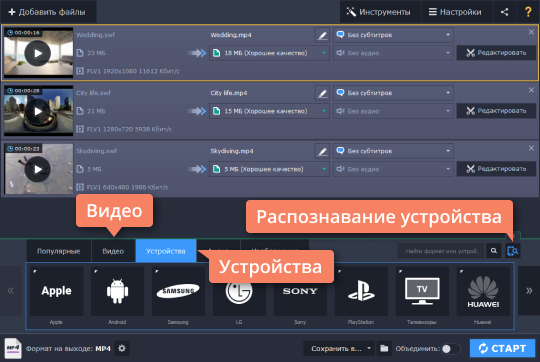540x362 pixels.
Task: Open the 18 МБ quality dropdown for Wedding.mp4
Action: click(269, 53)
